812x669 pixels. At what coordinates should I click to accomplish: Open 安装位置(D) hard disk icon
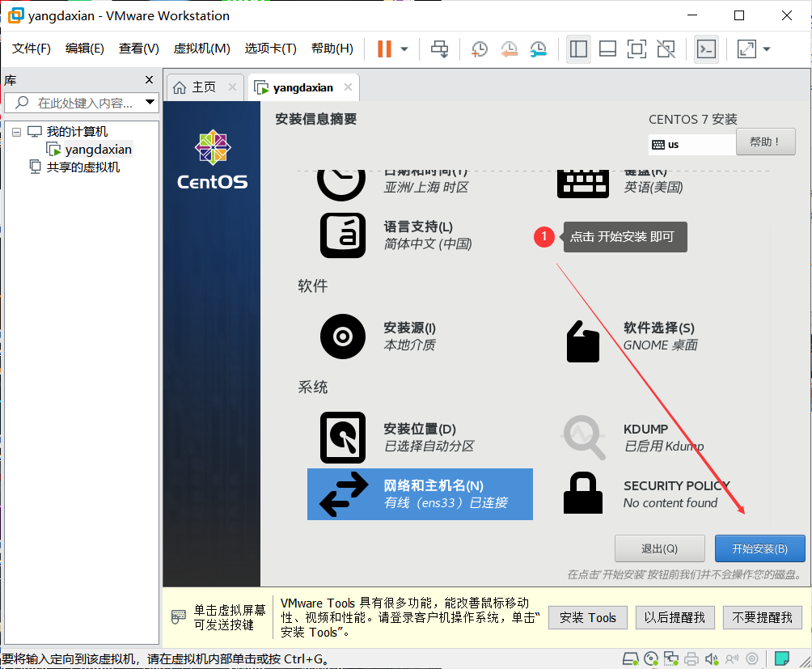coord(343,438)
